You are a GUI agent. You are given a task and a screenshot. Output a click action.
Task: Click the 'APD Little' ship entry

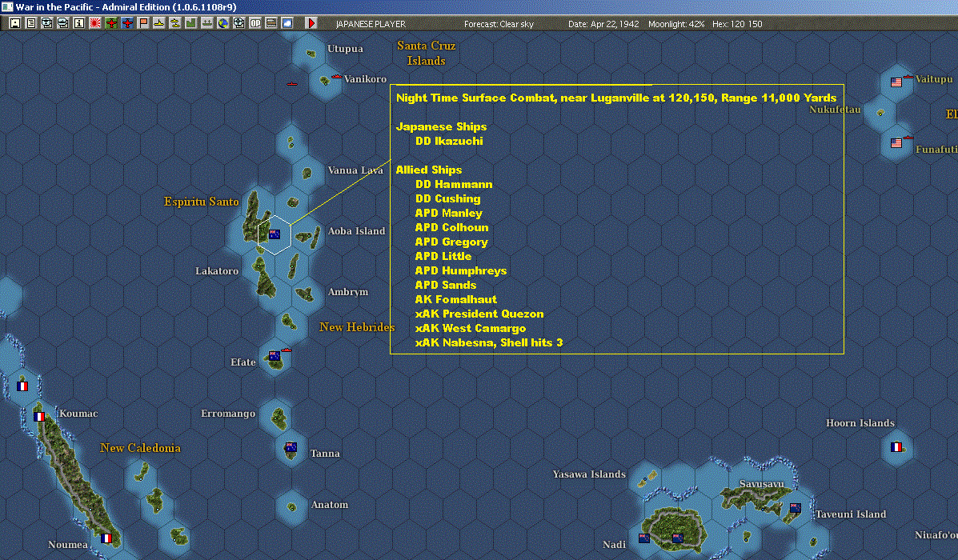[443, 257]
